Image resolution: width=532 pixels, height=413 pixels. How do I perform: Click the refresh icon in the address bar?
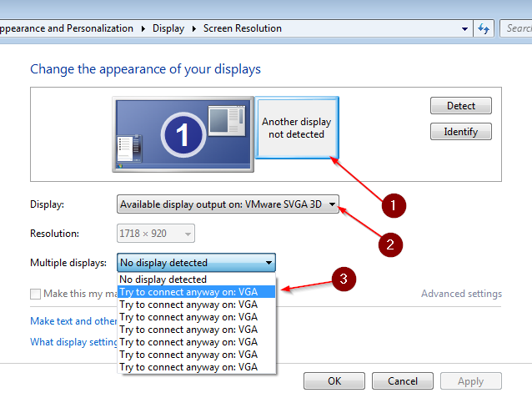point(484,28)
